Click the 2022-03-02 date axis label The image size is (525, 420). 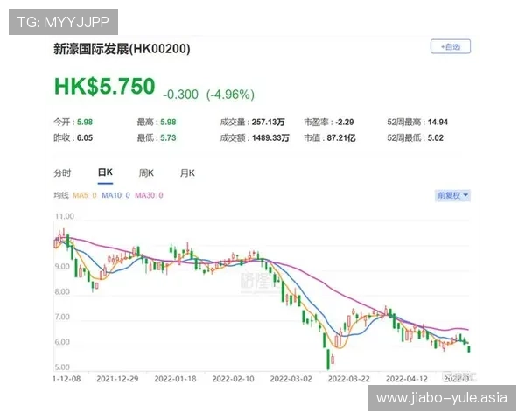[x=291, y=379]
